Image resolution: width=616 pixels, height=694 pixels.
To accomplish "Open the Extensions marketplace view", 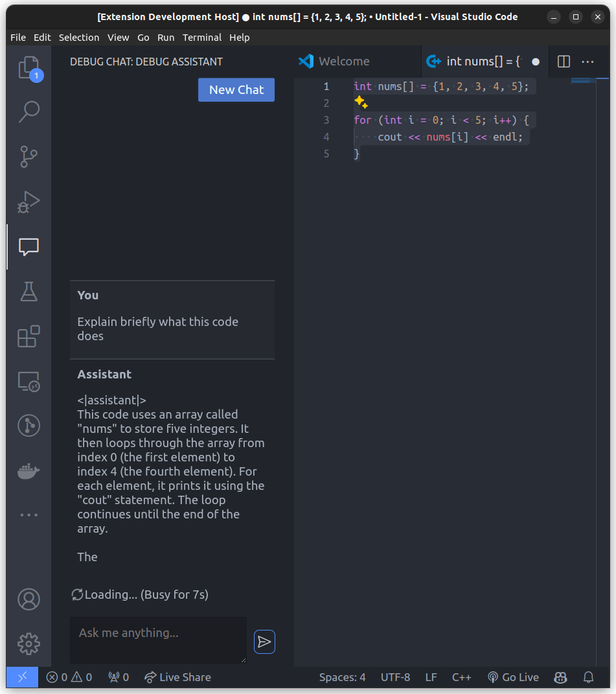I will (29, 336).
